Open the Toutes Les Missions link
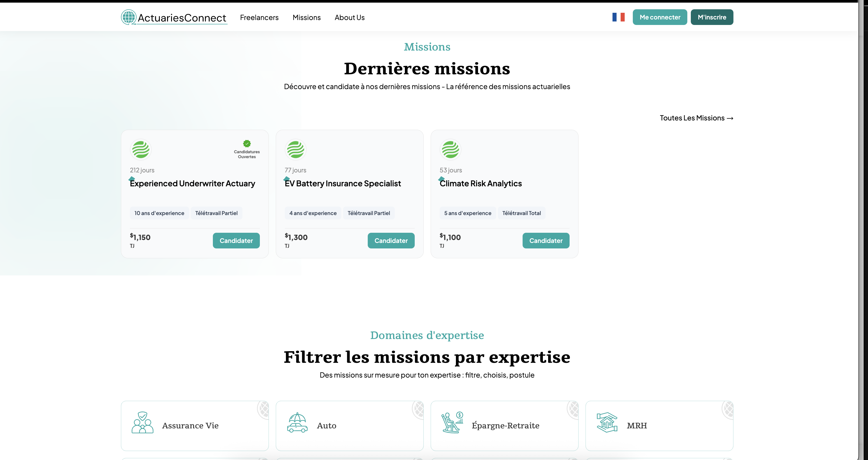The height and width of the screenshot is (460, 868). coord(697,118)
